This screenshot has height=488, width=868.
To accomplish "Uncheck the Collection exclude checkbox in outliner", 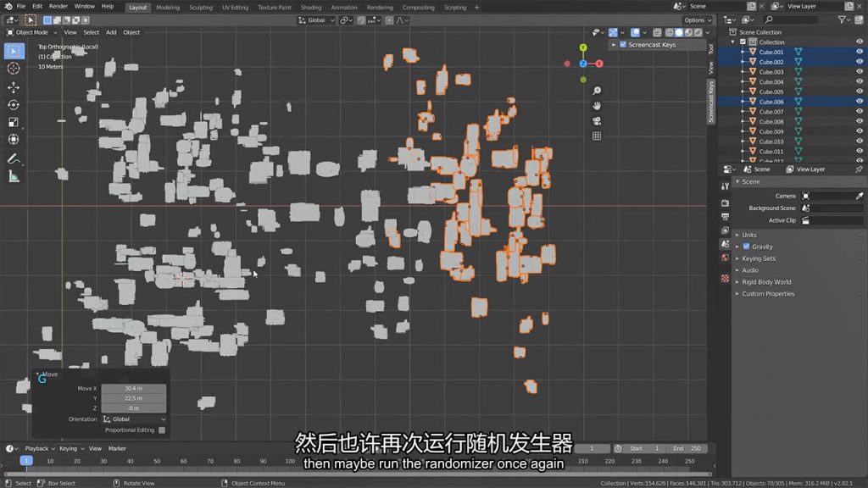I will [x=743, y=42].
